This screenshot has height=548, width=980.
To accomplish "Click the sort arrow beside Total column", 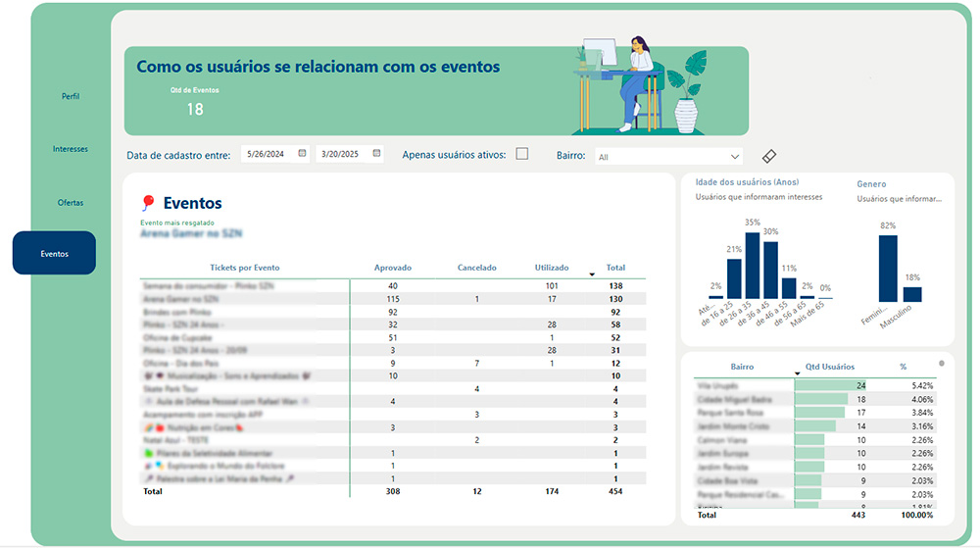I will coord(591,274).
